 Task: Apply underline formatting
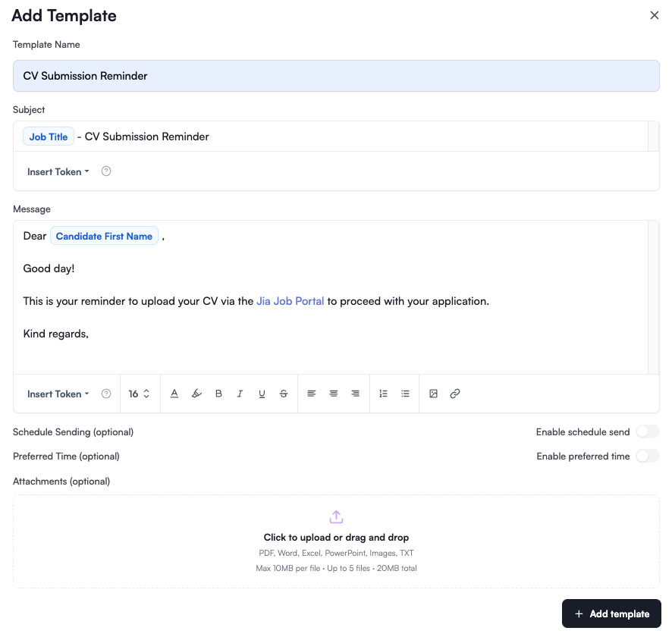[x=261, y=394]
